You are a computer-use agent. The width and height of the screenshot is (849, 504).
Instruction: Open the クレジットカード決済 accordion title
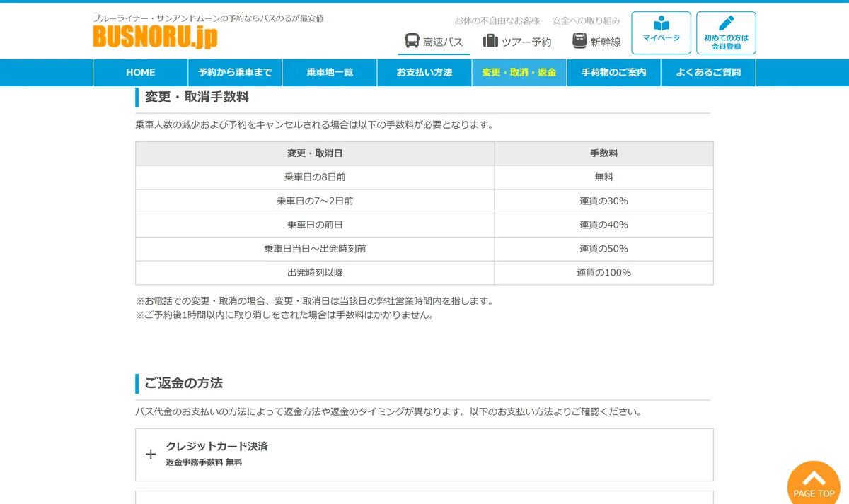coord(216,446)
